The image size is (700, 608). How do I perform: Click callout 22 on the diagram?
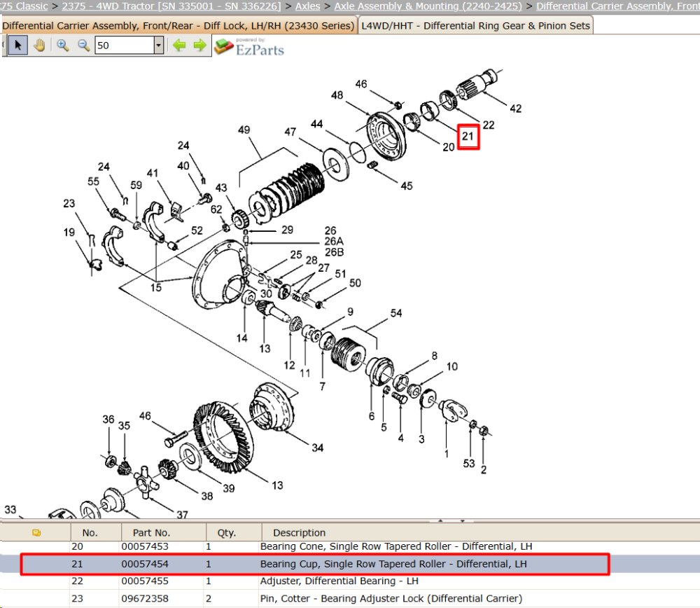(x=489, y=125)
